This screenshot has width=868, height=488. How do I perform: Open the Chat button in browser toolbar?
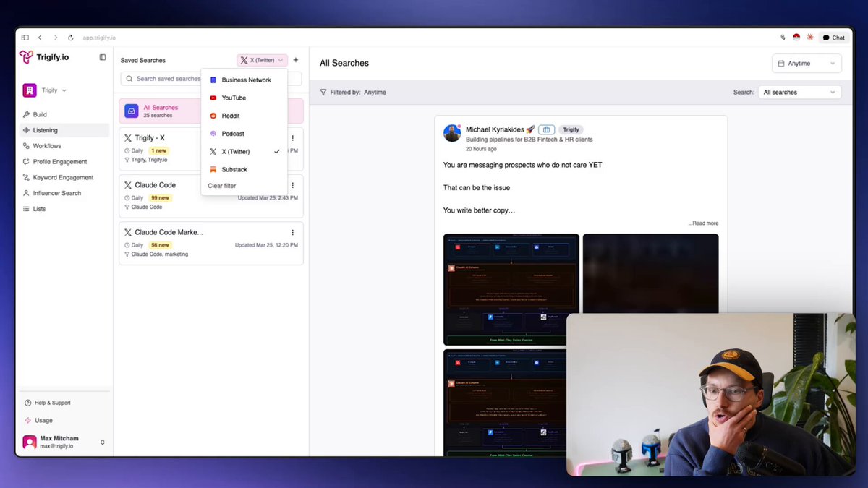click(x=833, y=38)
